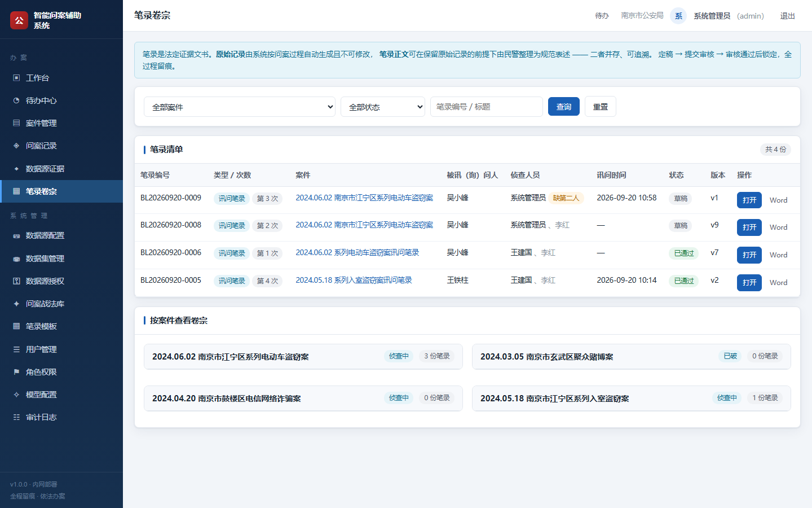
Task: Click 讯问时间 column header
Action: 611,175
